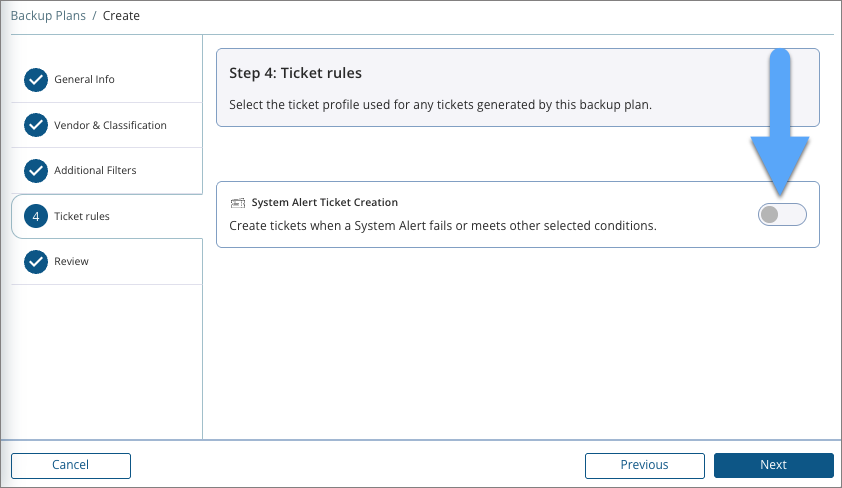Select the Additional Filters step label
Viewport: 842px width, 488px height.
pos(95,171)
